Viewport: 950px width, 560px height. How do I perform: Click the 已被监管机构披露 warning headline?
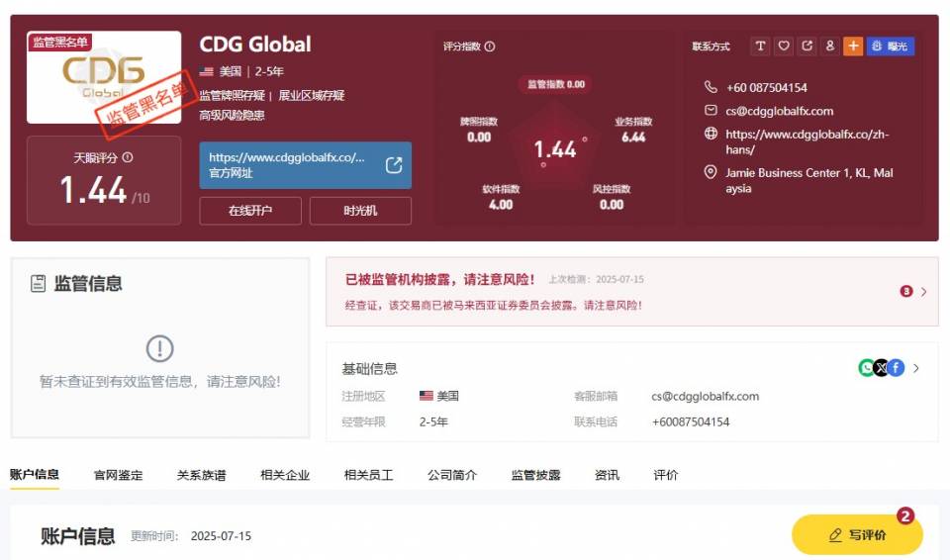(439, 279)
